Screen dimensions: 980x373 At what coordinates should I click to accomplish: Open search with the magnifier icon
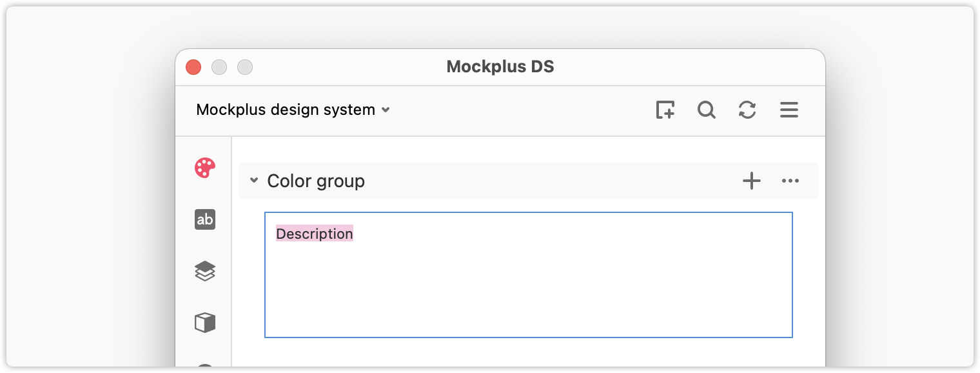707,110
